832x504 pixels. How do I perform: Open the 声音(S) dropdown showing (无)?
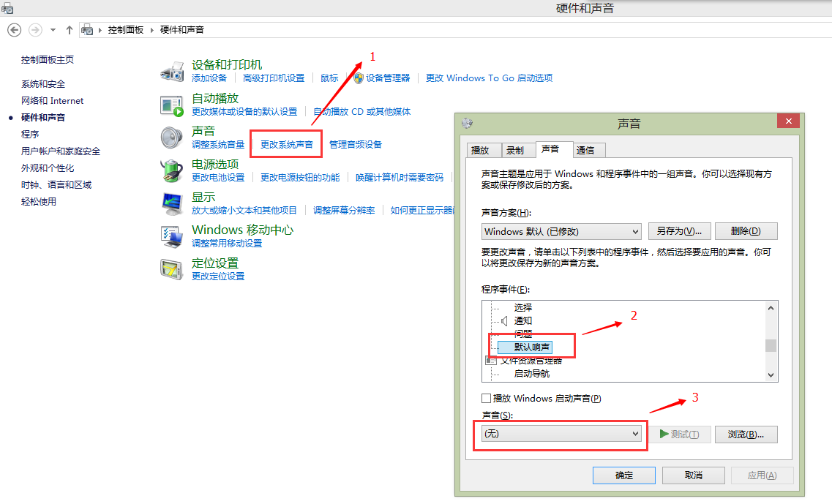tap(561, 434)
